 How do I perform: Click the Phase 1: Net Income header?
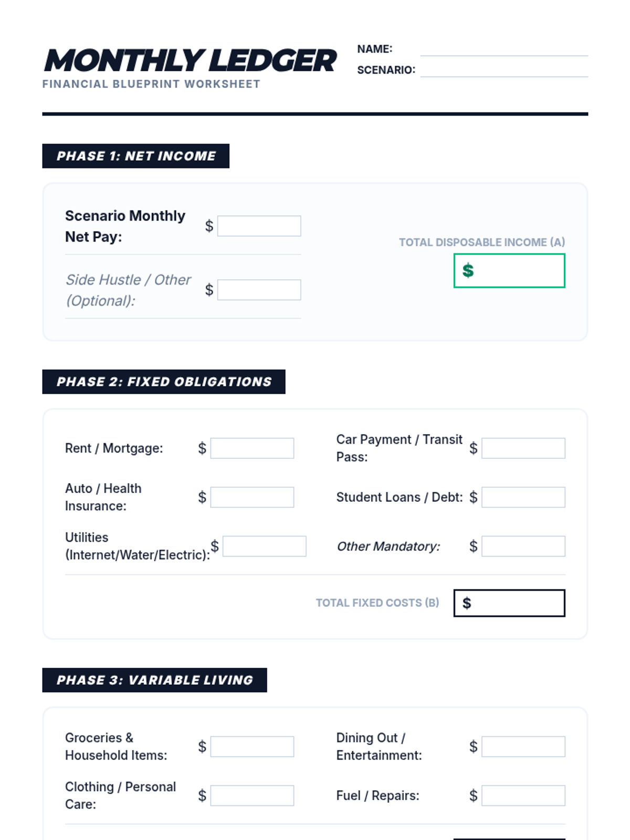[x=136, y=156]
